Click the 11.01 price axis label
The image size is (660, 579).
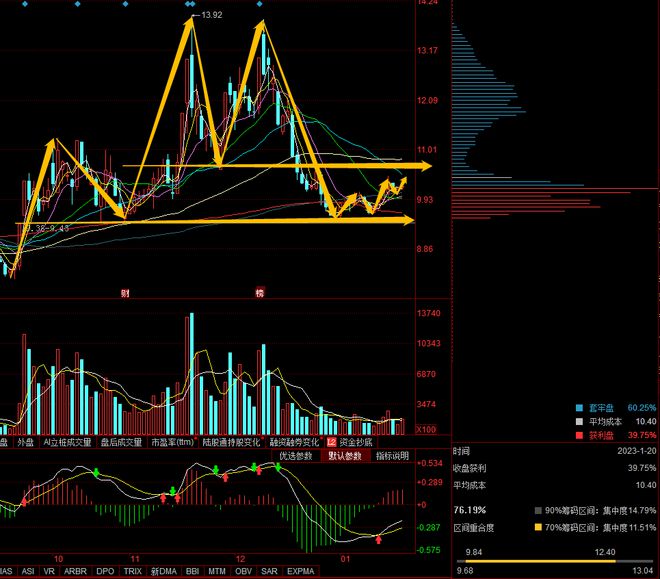(427, 149)
